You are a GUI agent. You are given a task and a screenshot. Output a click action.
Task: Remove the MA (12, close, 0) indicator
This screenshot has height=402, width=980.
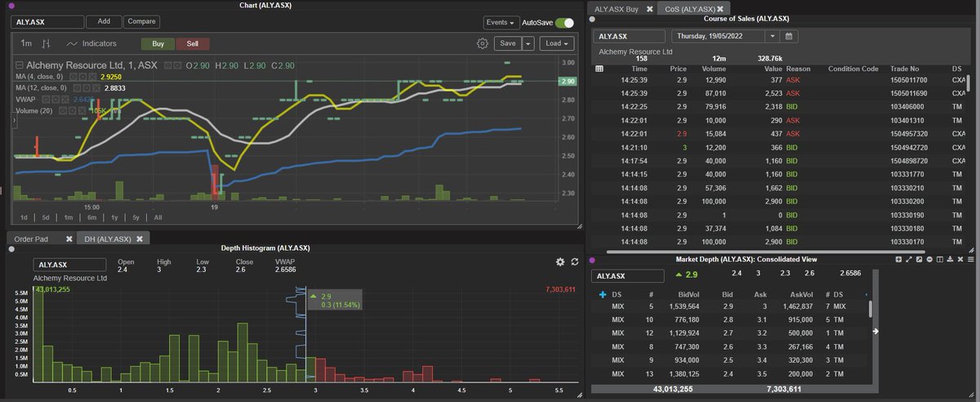click(96, 87)
